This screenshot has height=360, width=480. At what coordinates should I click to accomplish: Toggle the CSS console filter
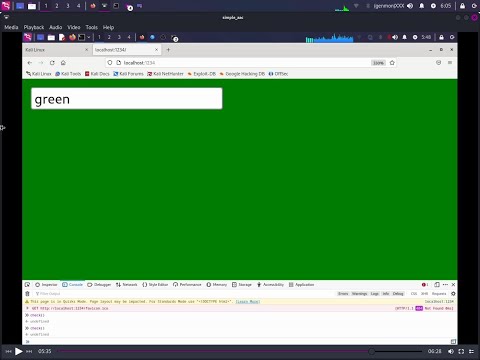point(414,294)
